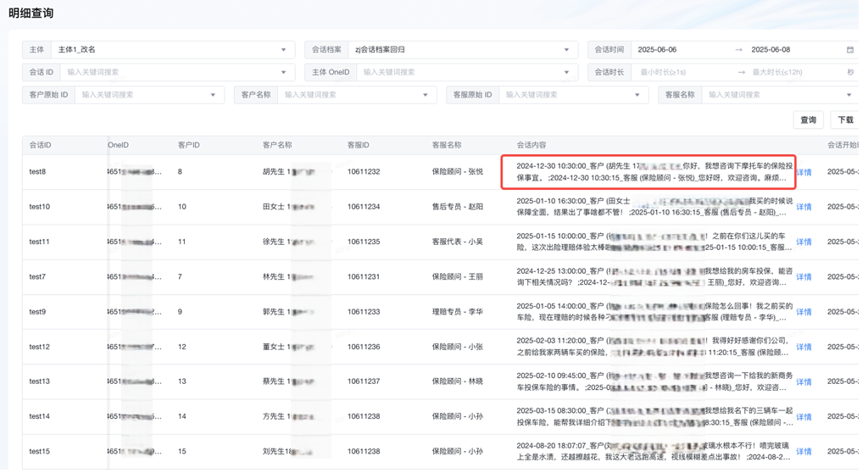Click the 会话ID column header
868x473 pixels.
point(41,145)
